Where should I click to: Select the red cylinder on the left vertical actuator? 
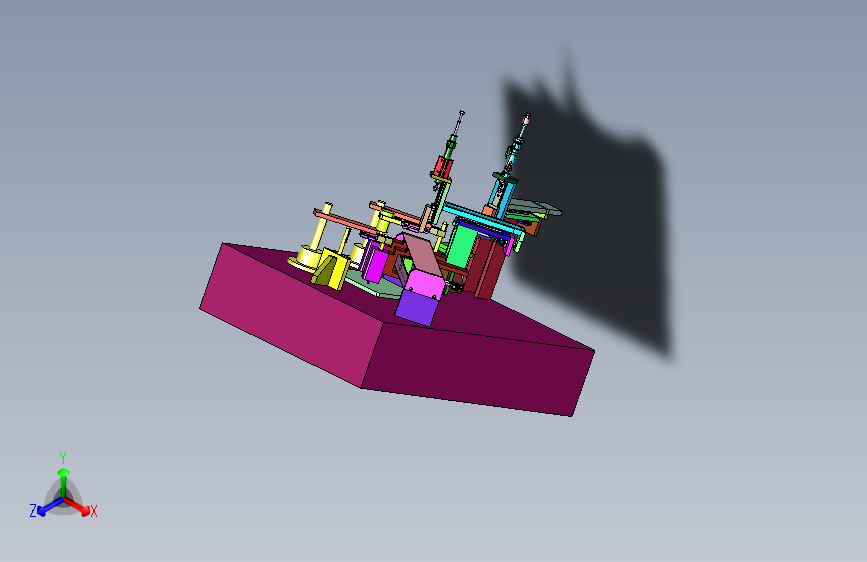click(x=444, y=165)
